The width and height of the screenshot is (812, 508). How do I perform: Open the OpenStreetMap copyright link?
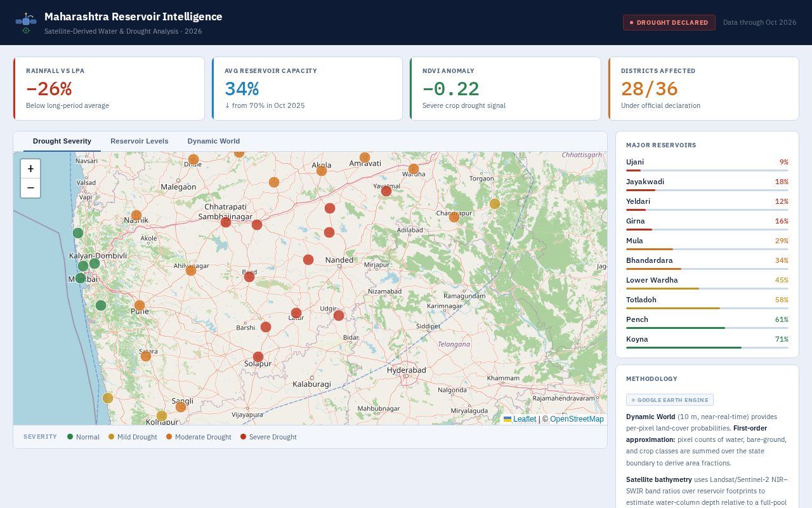pos(577,419)
